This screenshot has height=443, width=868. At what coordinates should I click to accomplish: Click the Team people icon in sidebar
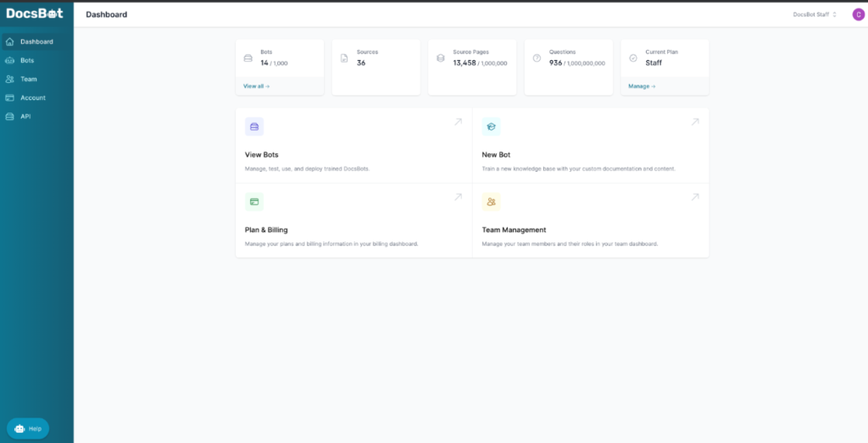pos(9,79)
